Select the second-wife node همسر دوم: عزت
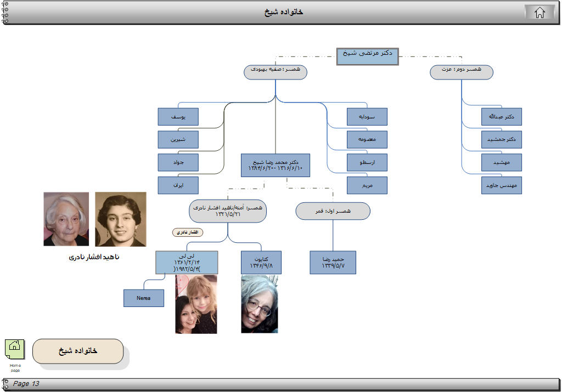562x392 pixels. click(461, 72)
